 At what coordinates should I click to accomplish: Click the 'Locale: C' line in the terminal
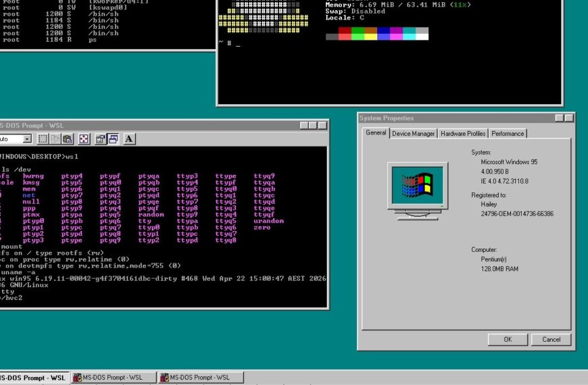click(344, 18)
